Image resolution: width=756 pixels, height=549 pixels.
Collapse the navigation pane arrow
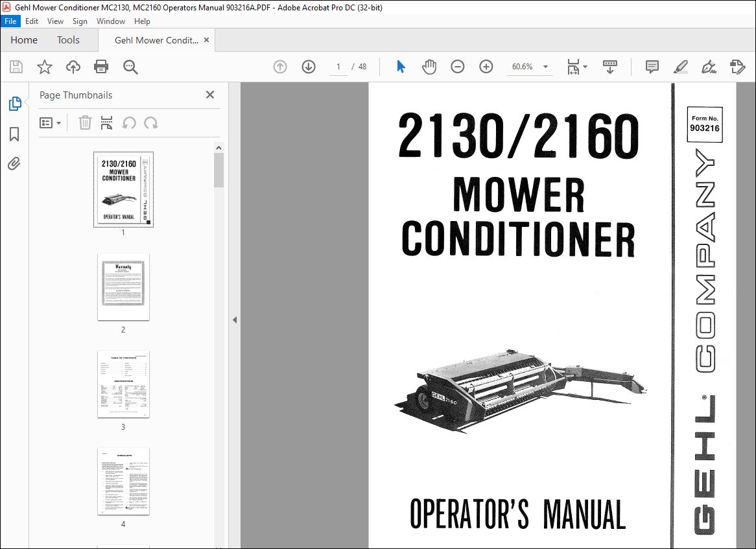234,320
